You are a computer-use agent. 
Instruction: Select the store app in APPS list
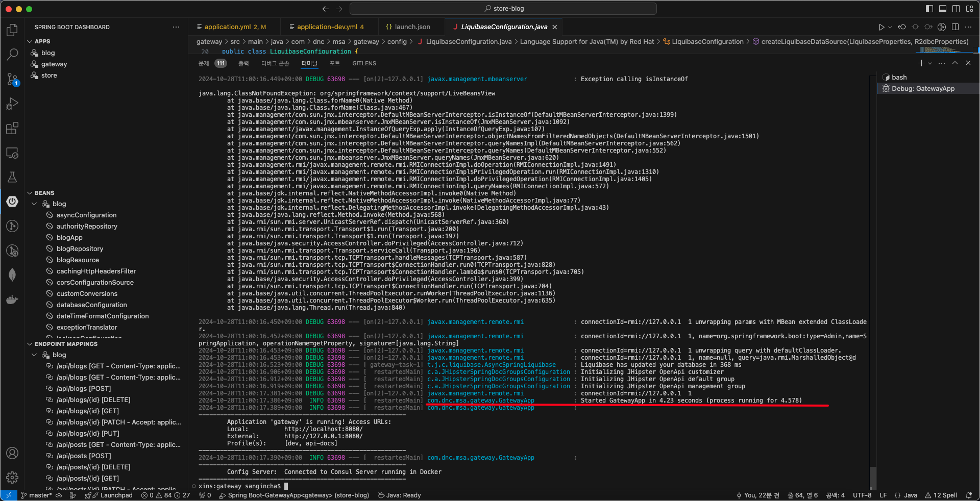click(49, 76)
